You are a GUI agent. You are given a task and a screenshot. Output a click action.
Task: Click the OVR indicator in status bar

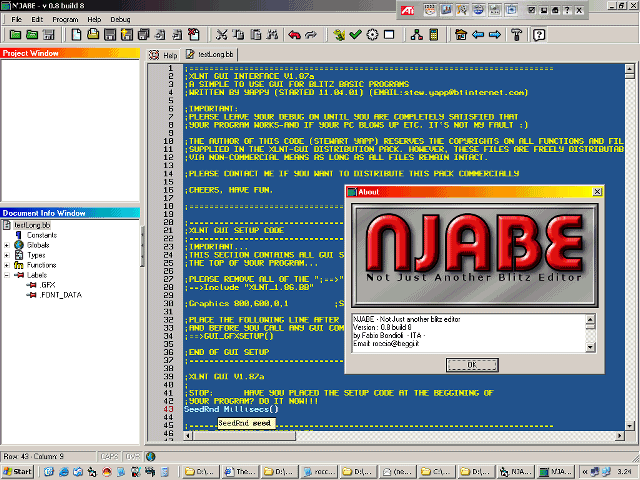click(x=133, y=456)
